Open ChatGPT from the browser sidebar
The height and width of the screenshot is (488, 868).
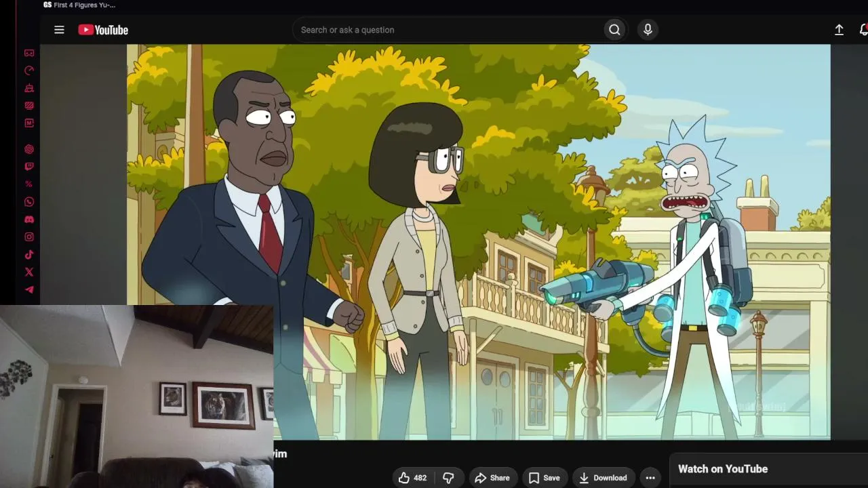[29, 149]
